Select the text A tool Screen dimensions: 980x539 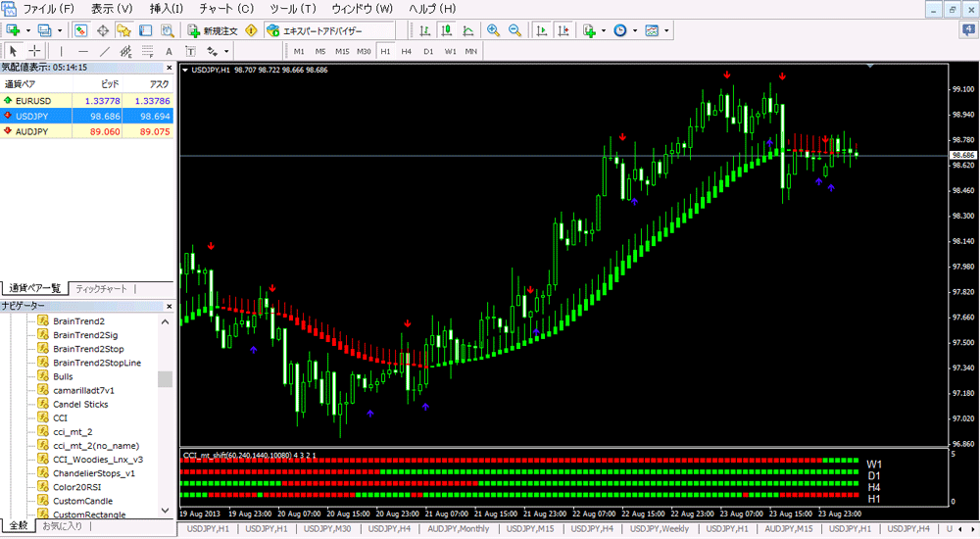click(169, 51)
